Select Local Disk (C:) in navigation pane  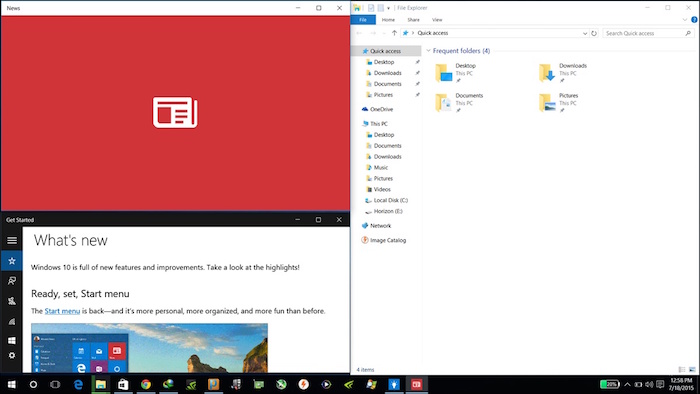coord(391,200)
